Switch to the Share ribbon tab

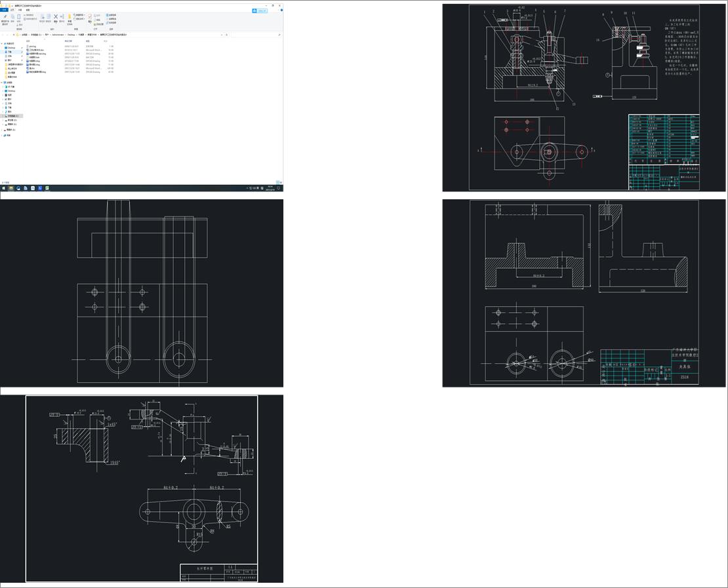[x=20, y=10]
